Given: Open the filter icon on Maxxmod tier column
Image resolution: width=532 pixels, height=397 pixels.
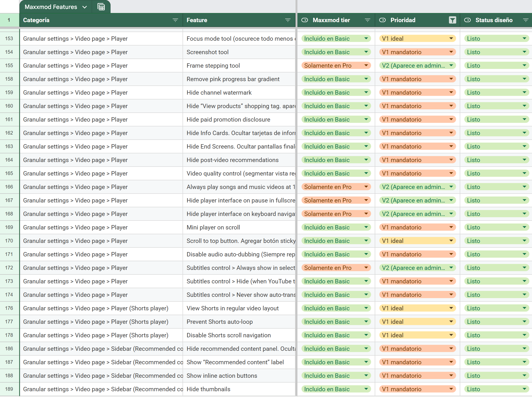Looking at the screenshot, I should [x=367, y=20].
